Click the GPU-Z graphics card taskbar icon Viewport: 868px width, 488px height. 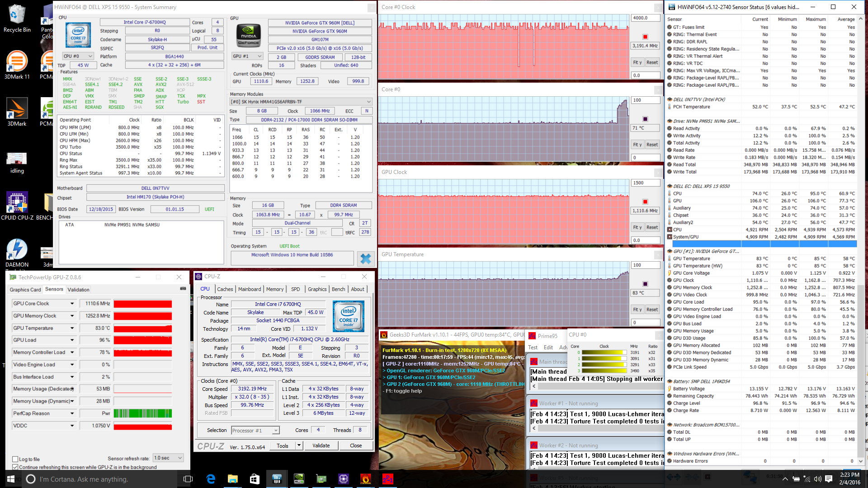tap(321, 479)
